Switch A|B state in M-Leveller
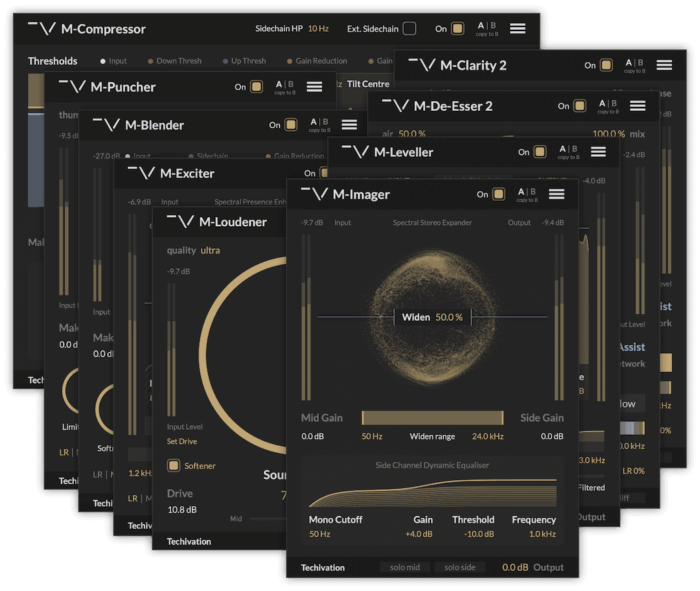Screen dimensions: 700x591 coord(568,148)
